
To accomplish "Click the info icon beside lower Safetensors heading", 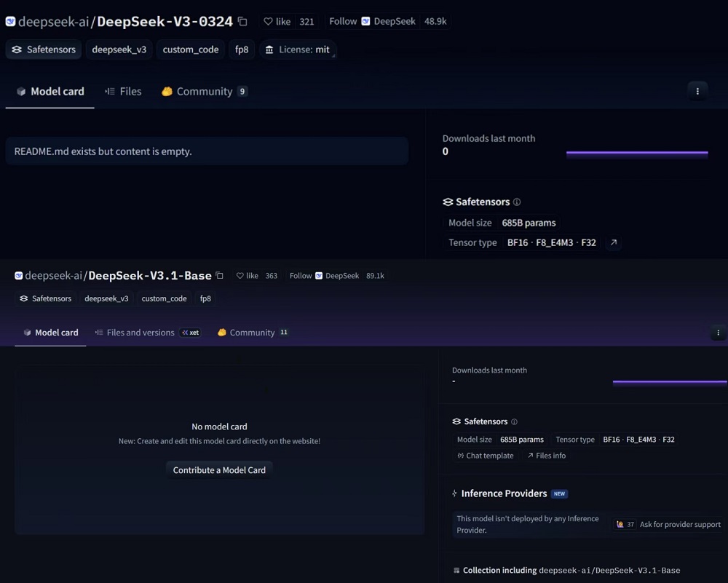I will tap(514, 422).
